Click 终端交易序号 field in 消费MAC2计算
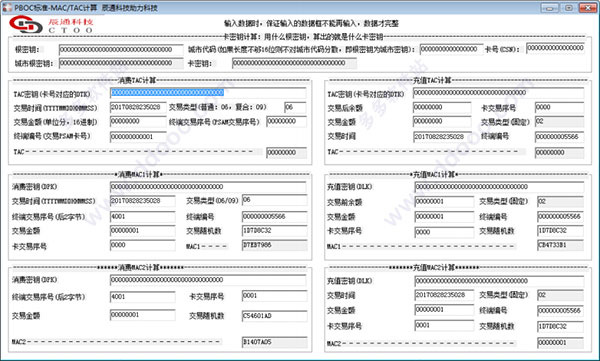 tap(143, 297)
